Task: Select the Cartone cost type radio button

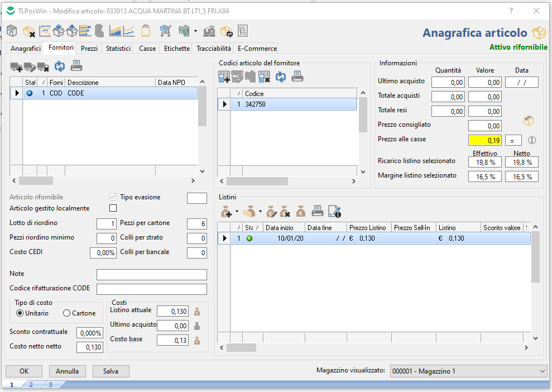Action: [x=67, y=313]
